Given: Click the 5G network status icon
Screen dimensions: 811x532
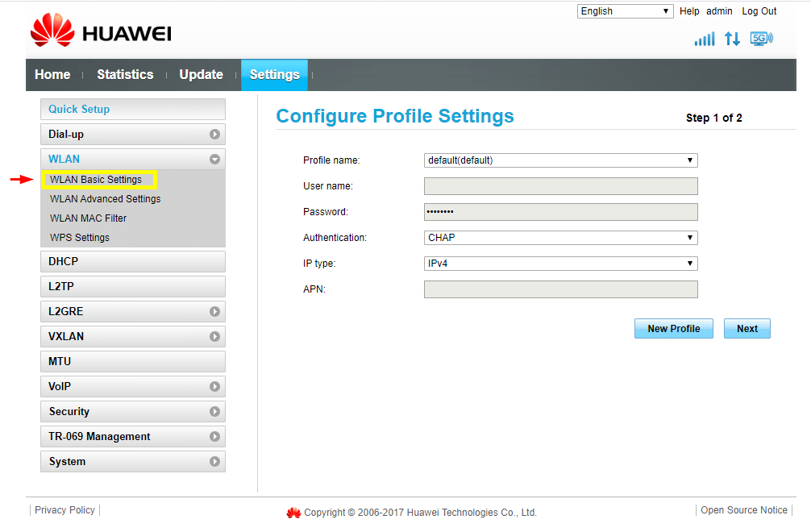Looking at the screenshot, I should [760, 39].
